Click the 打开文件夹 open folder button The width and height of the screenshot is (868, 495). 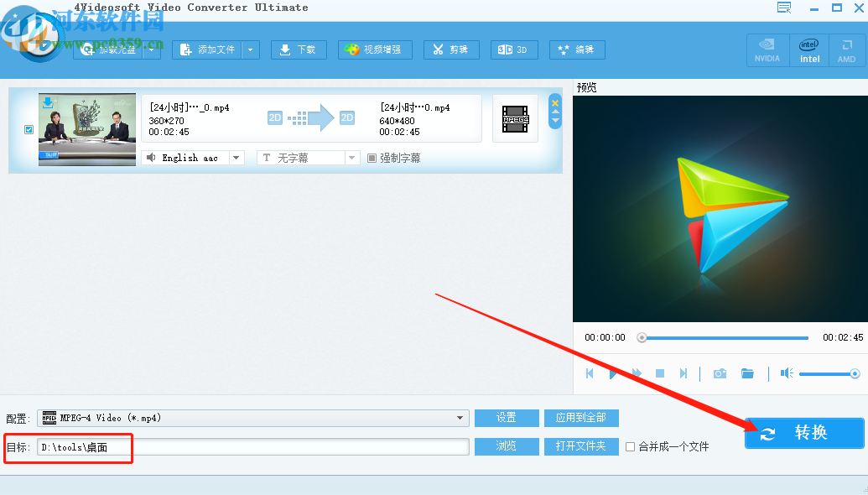click(x=581, y=446)
